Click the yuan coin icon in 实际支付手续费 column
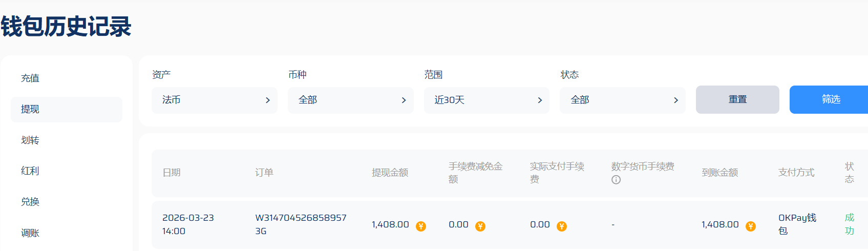 pyautogui.click(x=562, y=226)
